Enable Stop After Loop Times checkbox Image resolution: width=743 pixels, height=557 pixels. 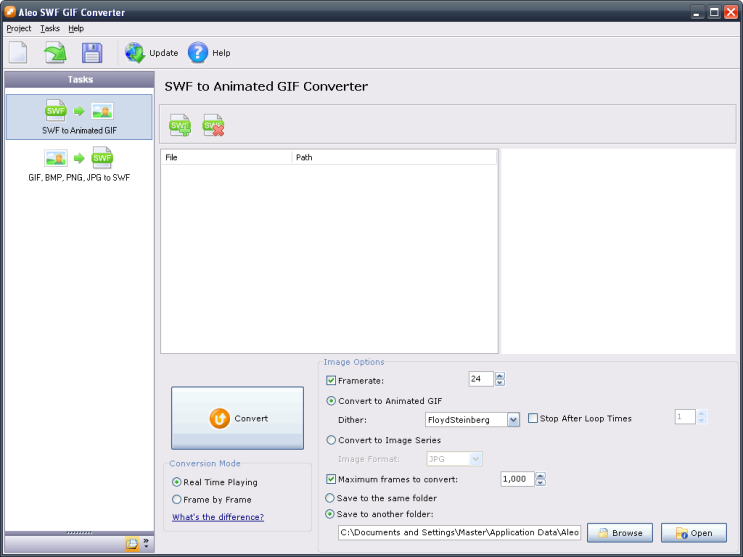533,419
